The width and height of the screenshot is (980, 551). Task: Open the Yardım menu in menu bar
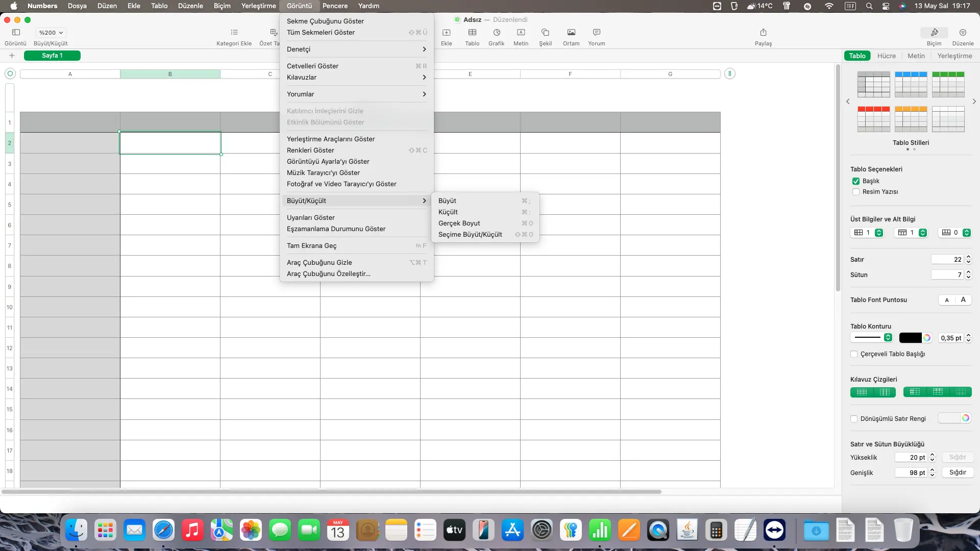[369, 6]
